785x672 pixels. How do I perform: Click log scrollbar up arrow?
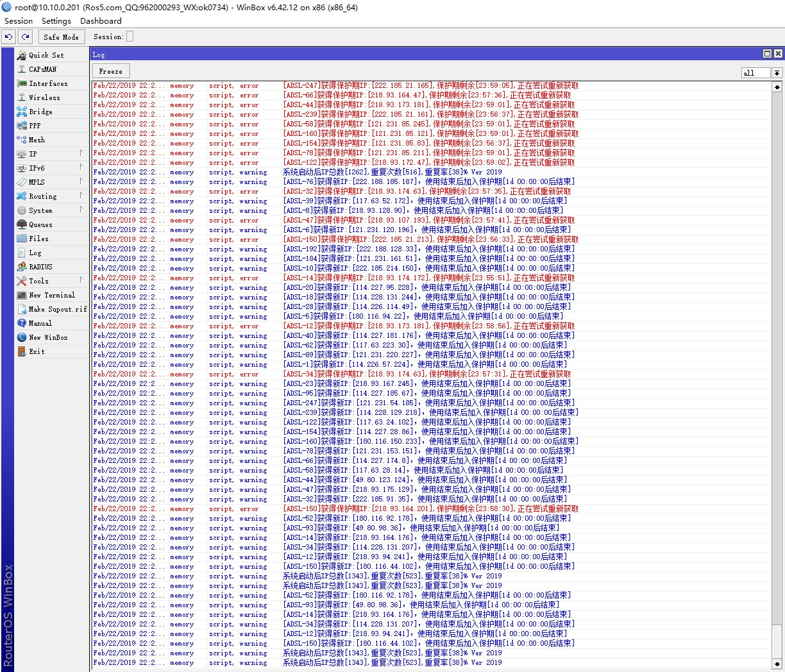777,87
